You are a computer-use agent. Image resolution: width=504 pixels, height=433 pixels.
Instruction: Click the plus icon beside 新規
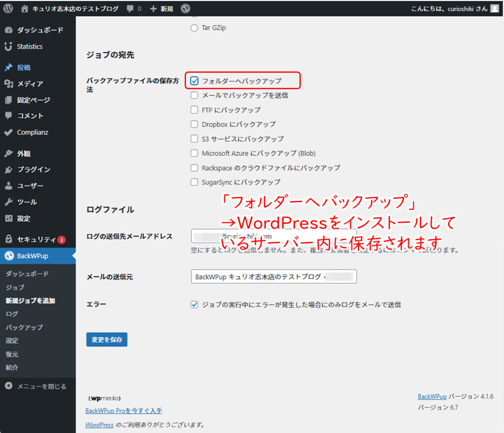[153, 9]
